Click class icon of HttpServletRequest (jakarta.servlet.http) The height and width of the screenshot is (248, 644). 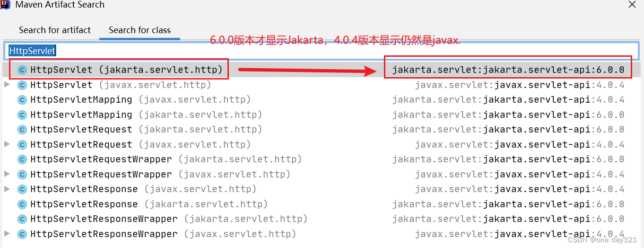pos(22,130)
